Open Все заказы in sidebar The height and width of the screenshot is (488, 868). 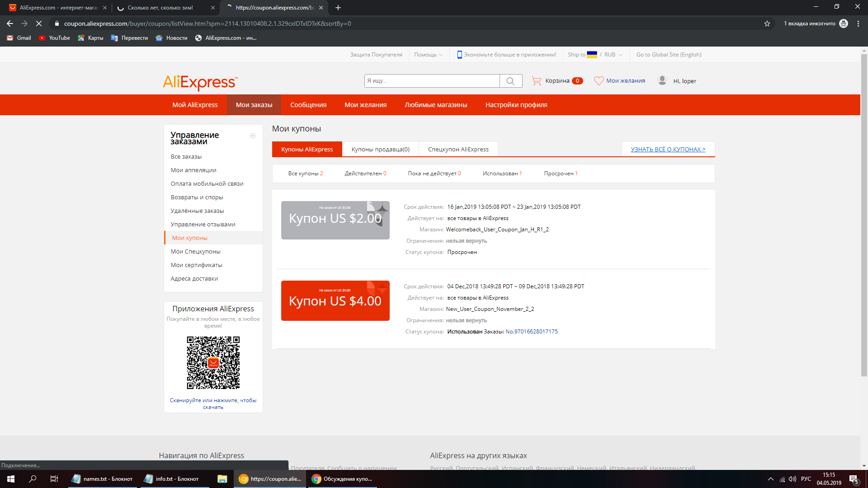tap(186, 157)
